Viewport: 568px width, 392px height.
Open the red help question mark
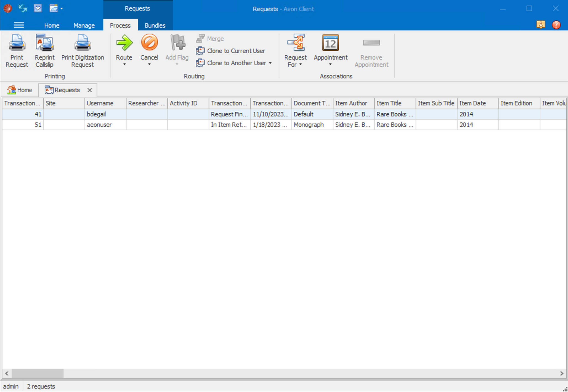556,25
